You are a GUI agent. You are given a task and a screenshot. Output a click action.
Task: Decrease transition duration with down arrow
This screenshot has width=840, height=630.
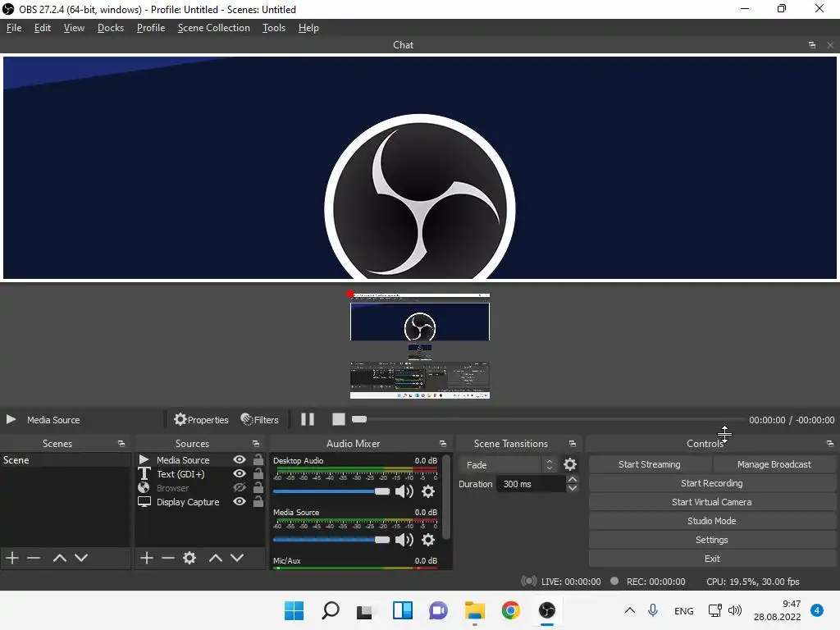(572, 488)
